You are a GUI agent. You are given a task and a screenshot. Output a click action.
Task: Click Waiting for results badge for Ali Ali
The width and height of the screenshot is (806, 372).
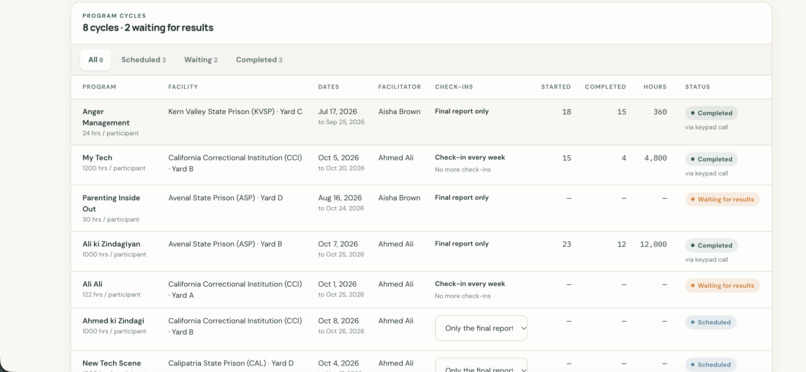722,286
